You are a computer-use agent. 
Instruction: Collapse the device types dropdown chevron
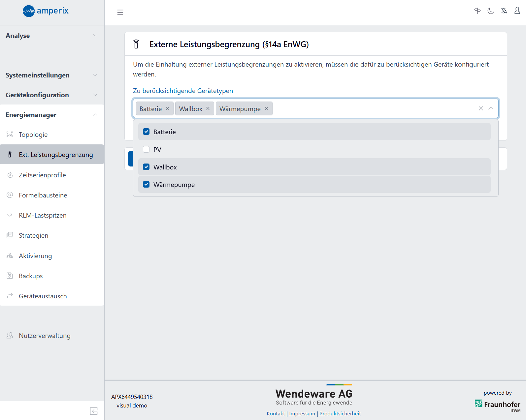(491, 108)
